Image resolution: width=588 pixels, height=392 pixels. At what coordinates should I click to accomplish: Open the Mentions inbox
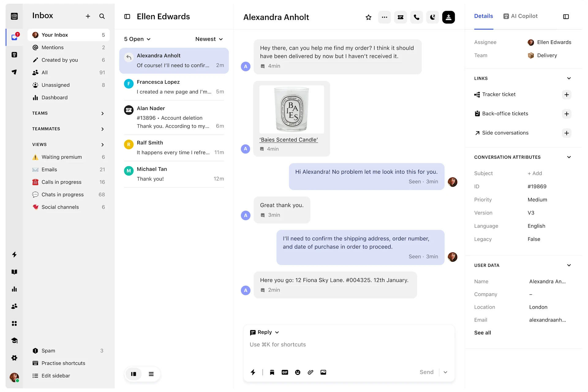click(53, 47)
